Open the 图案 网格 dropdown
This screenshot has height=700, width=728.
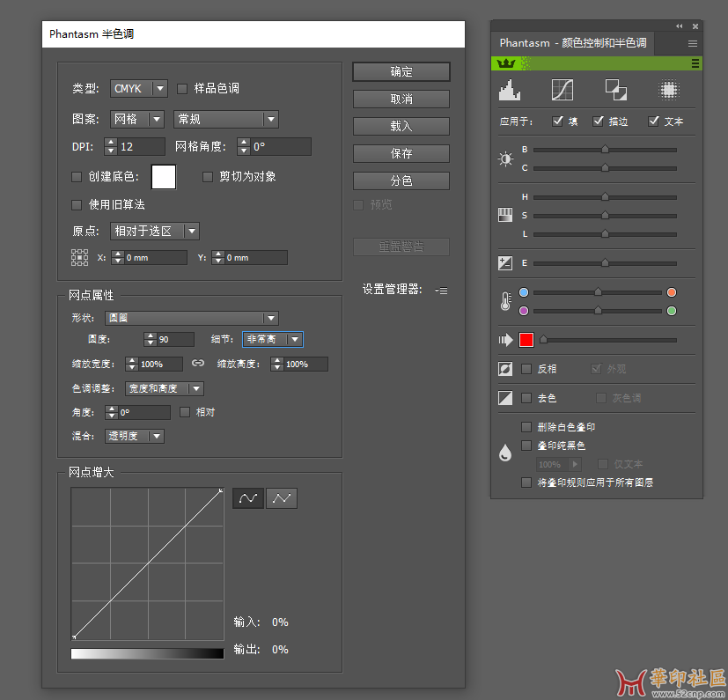137,120
